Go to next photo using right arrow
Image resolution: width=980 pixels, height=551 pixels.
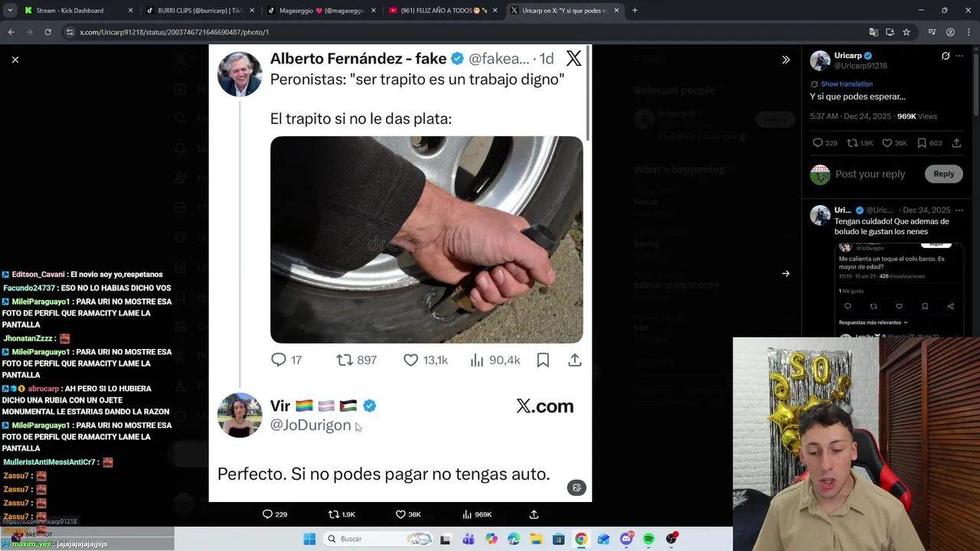(x=786, y=273)
